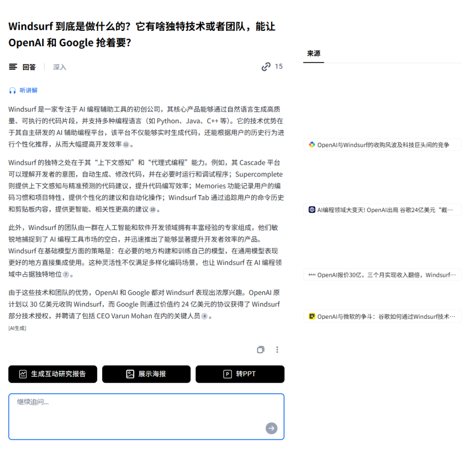Click the 生成互动研究报告 button
The width and height of the screenshot is (476, 450).
53,374
